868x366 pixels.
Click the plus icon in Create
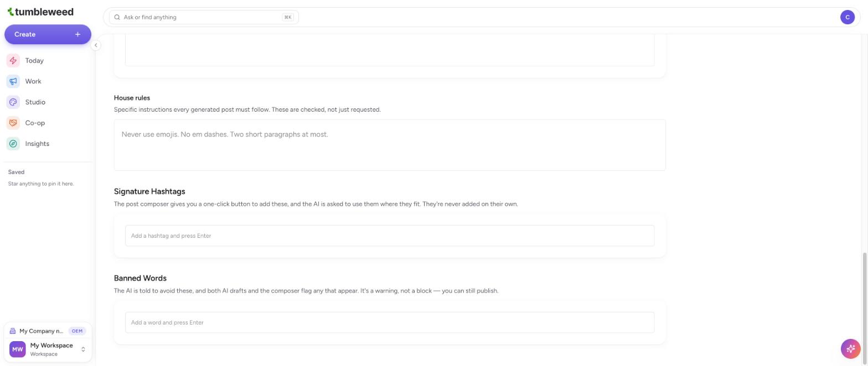[x=77, y=34]
